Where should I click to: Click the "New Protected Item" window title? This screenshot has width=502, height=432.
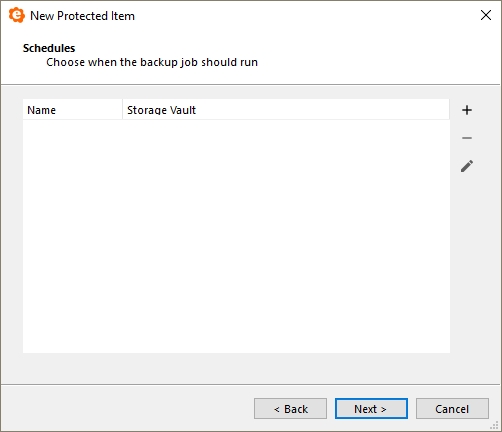[82, 16]
